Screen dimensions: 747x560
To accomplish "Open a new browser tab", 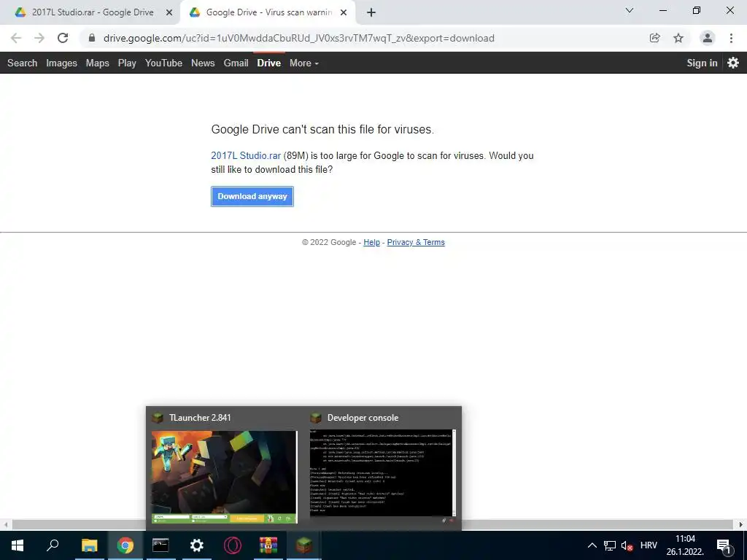I will click(x=371, y=13).
